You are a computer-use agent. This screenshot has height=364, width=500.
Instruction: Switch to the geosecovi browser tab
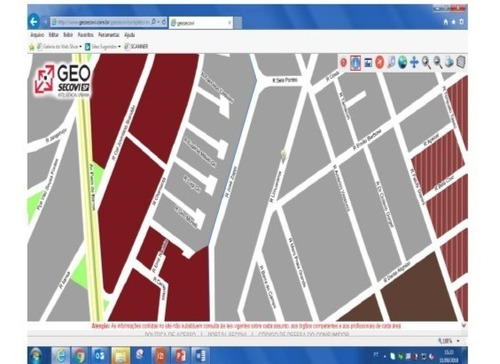tap(201, 23)
